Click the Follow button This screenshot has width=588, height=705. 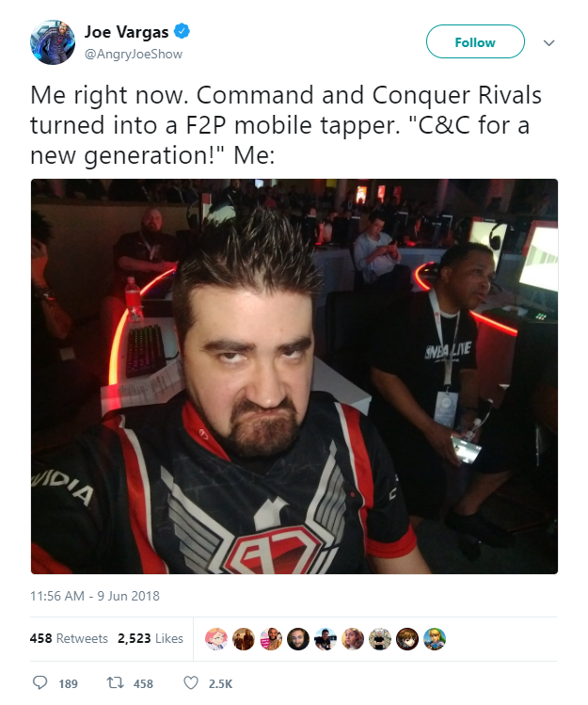click(475, 41)
